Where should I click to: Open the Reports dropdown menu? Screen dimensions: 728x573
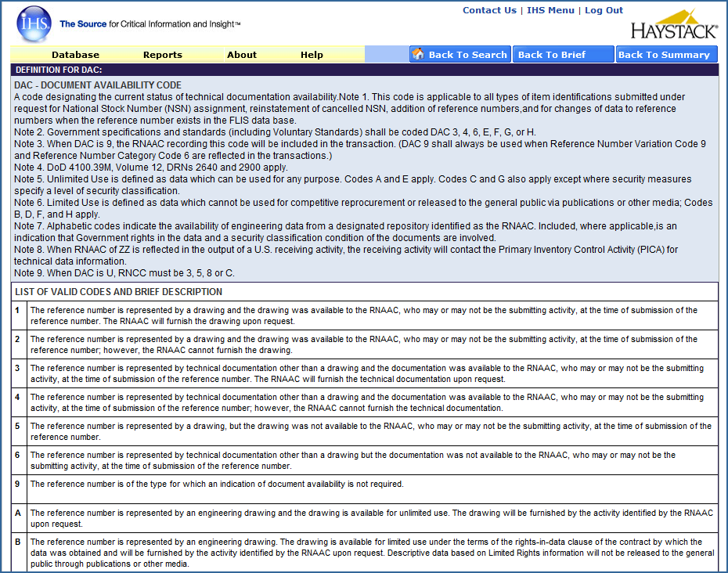pos(163,54)
